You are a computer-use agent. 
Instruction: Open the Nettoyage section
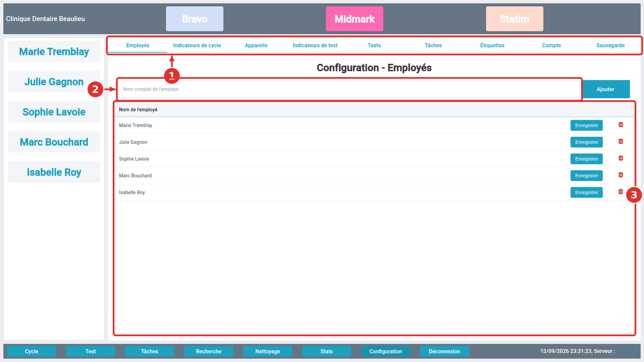[268, 351]
